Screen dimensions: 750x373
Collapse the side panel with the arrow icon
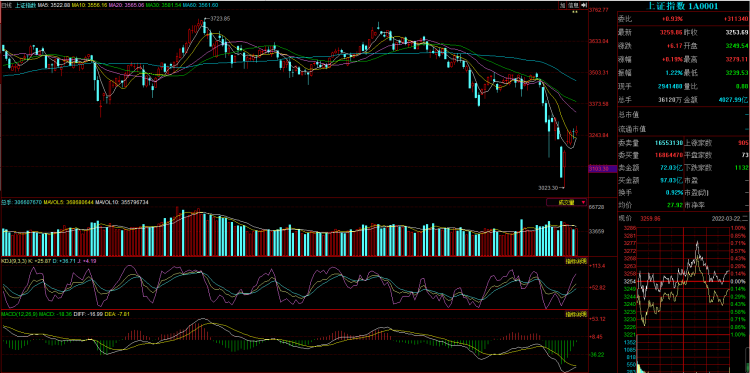tap(584, 5)
